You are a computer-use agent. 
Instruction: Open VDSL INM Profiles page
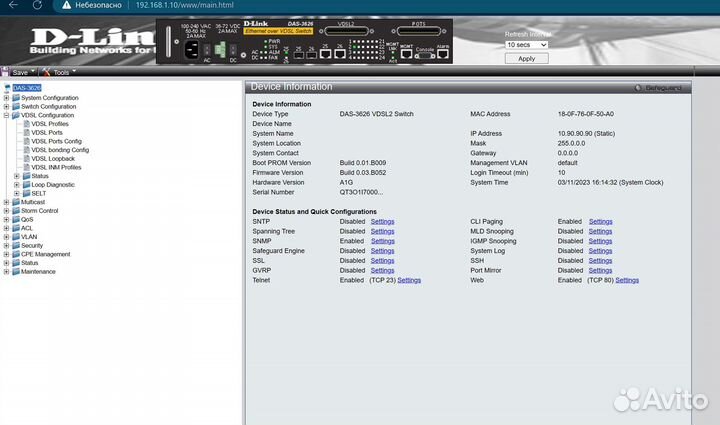click(56, 168)
